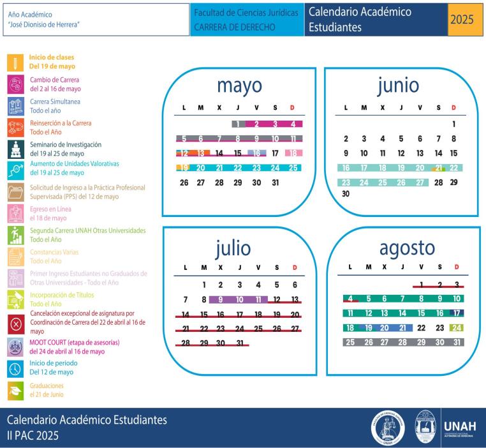Click the CARRERA DE DERECHO header text
486x448 pixels.
(x=235, y=27)
